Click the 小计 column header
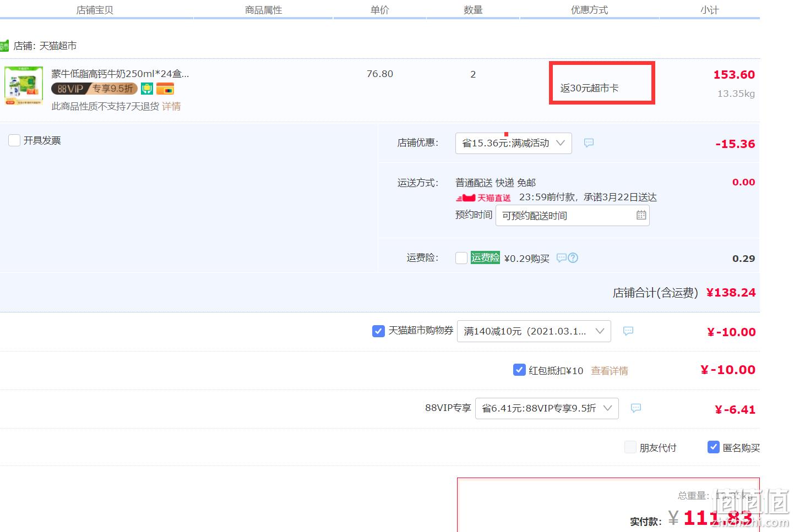Screen dimensions: 794x532 coord(710,10)
